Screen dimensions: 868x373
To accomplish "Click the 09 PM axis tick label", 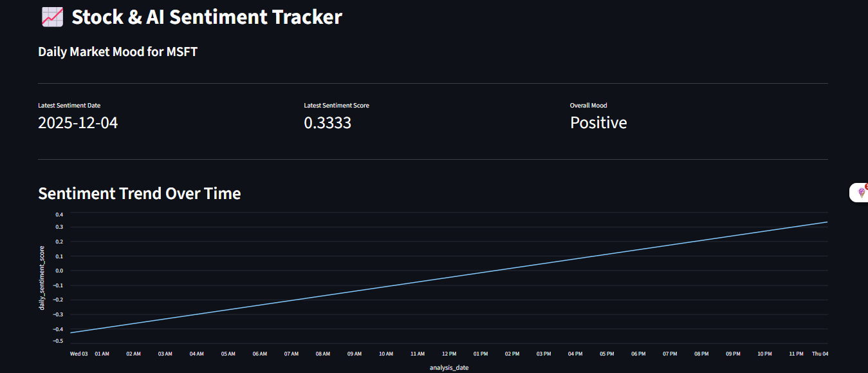I will point(733,354).
